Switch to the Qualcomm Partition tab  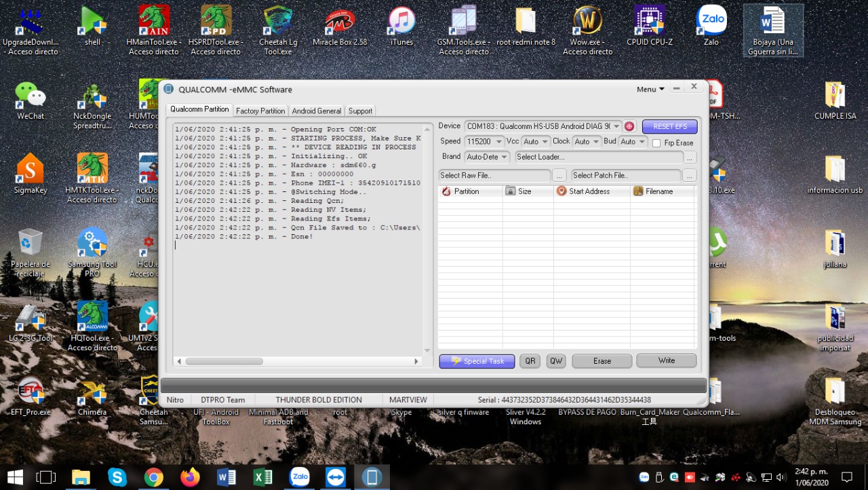[x=199, y=110]
